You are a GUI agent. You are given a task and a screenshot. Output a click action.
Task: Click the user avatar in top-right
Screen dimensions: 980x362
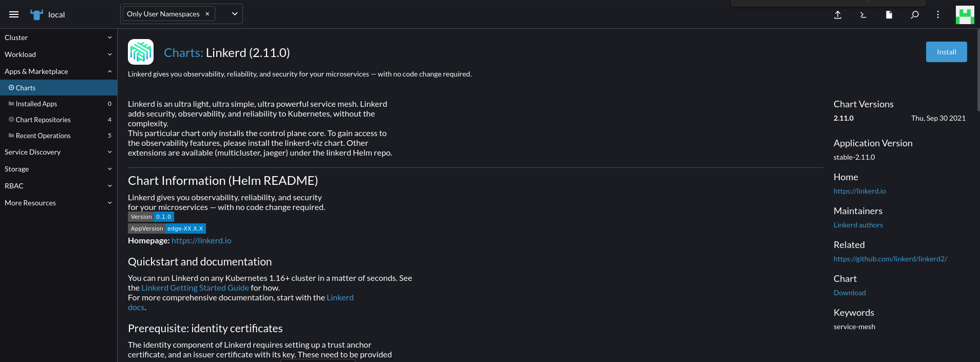tap(965, 15)
